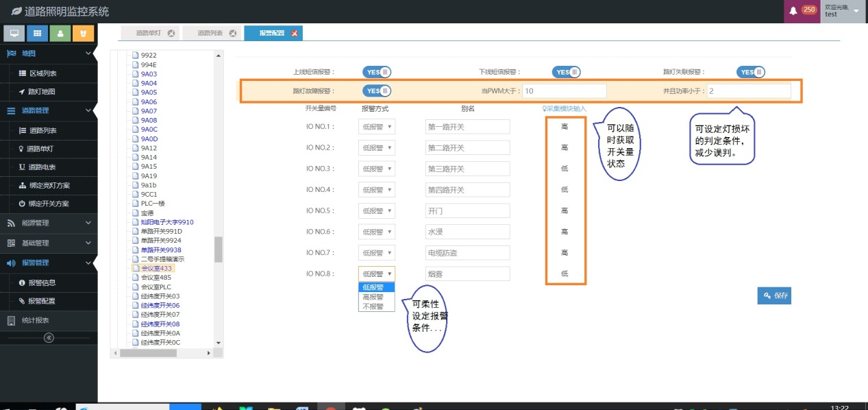Select 高报警 from the open dropdown list
Screen dimensions: 868x410
pos(373,297)
